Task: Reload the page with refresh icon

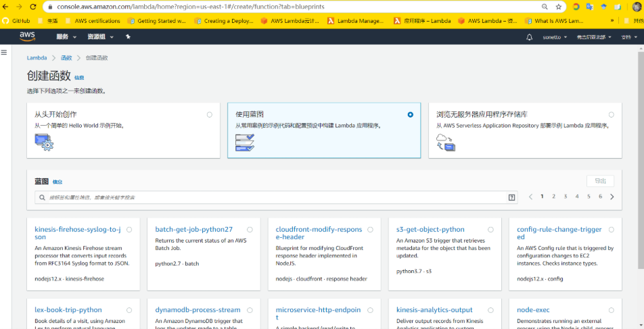Action: click(x=33, y=7)
